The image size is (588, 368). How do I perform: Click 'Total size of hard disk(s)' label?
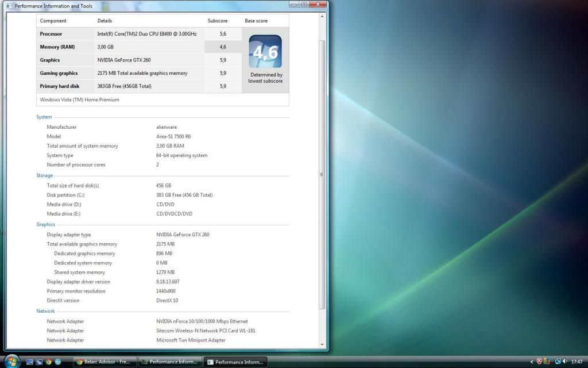coord(73,186)
